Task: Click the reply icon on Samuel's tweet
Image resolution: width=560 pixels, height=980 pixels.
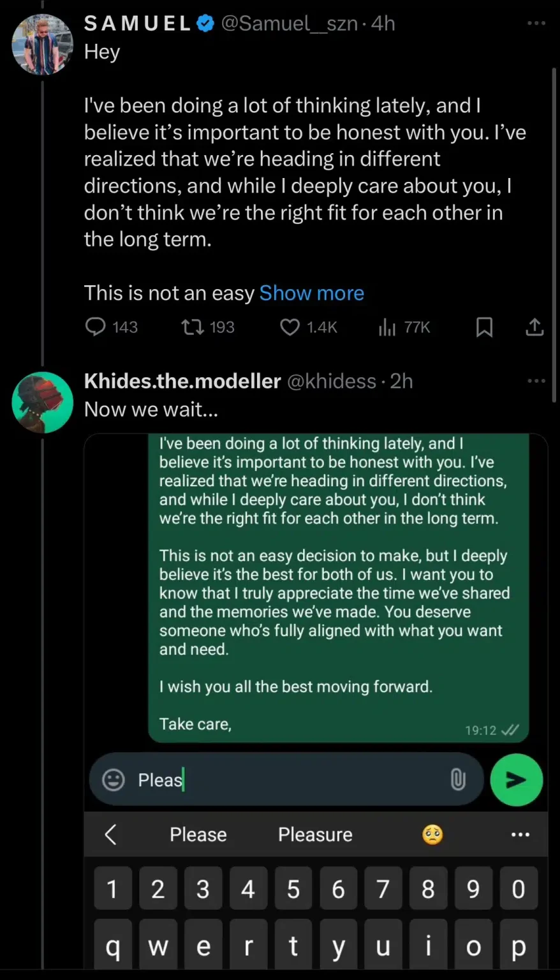Action: click(96, 327)
